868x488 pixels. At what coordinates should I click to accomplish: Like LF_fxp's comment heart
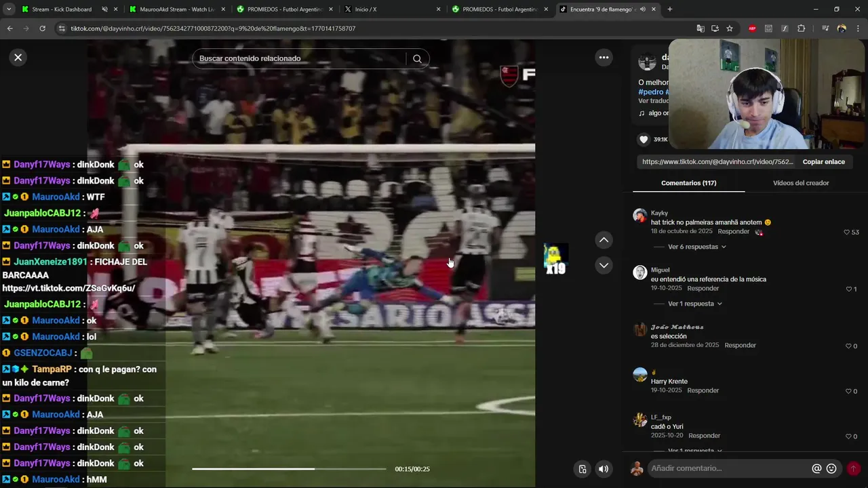849,436
